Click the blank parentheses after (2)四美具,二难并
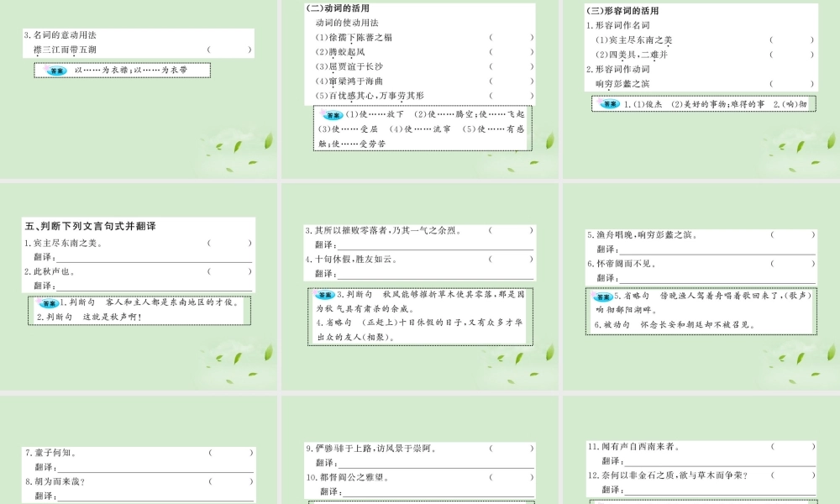Image resolution: width=840 pixels, height=504 pixels. click(x=792, y=54)
